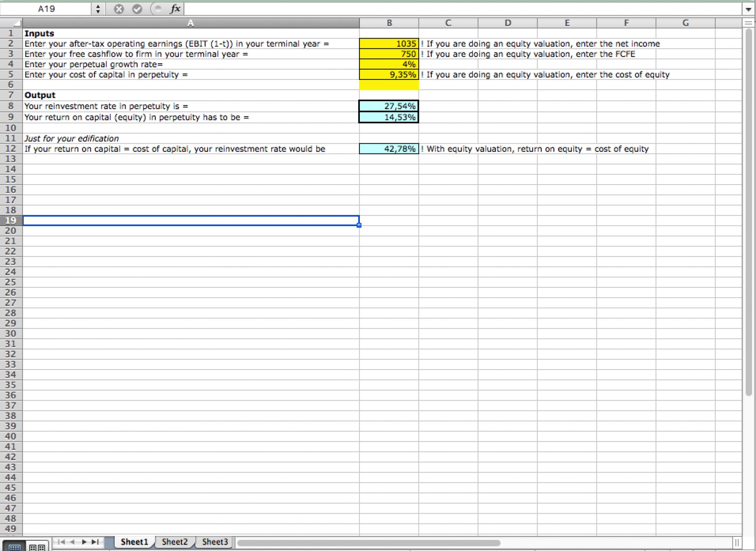Click 'Just for your edification' cell
Viewport: 756px width, 551px height.
(191, 139)
